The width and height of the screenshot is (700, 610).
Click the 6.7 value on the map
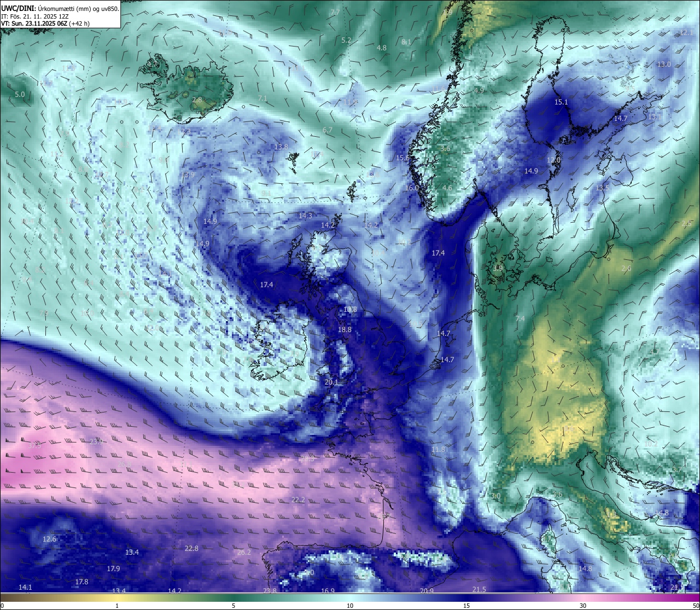[x=328, y=130]
